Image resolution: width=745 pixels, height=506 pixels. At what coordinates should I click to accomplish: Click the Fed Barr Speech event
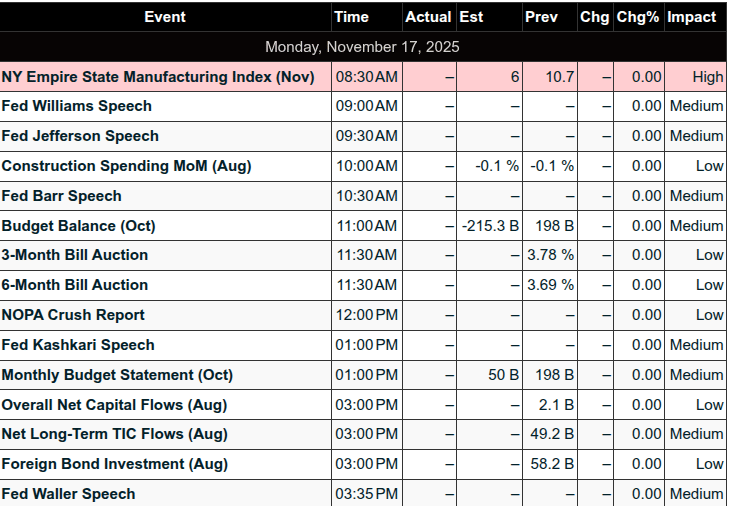coord(62,196)
